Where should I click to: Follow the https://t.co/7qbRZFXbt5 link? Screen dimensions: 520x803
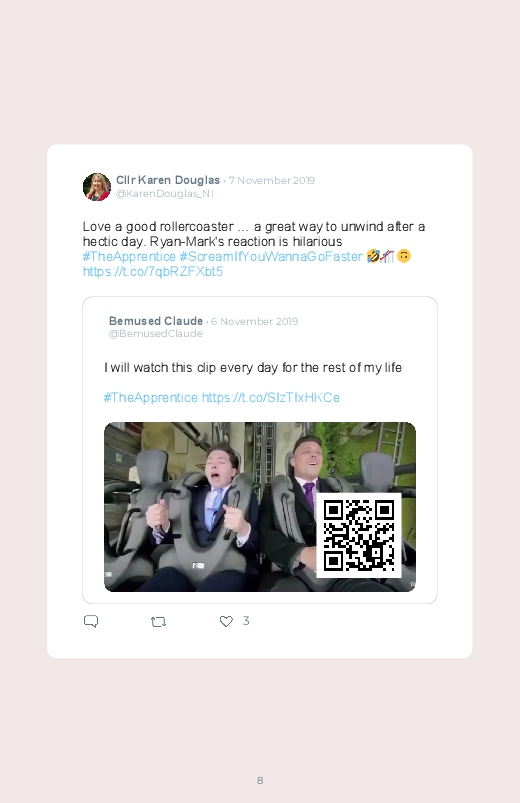coord(153,271)
